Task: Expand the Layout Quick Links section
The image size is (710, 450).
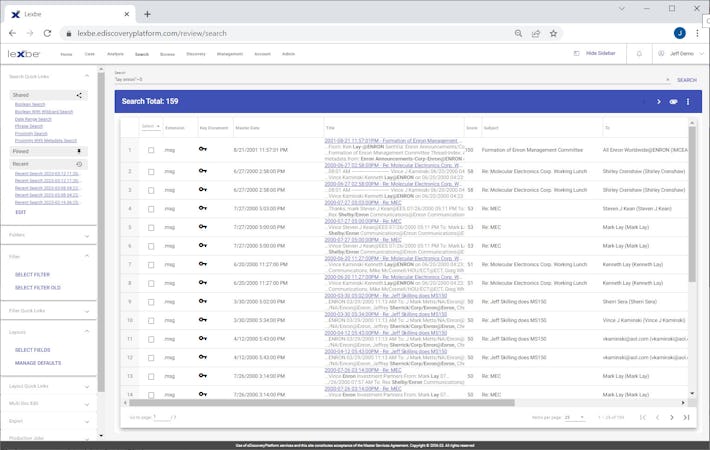Action: [87, 387]
